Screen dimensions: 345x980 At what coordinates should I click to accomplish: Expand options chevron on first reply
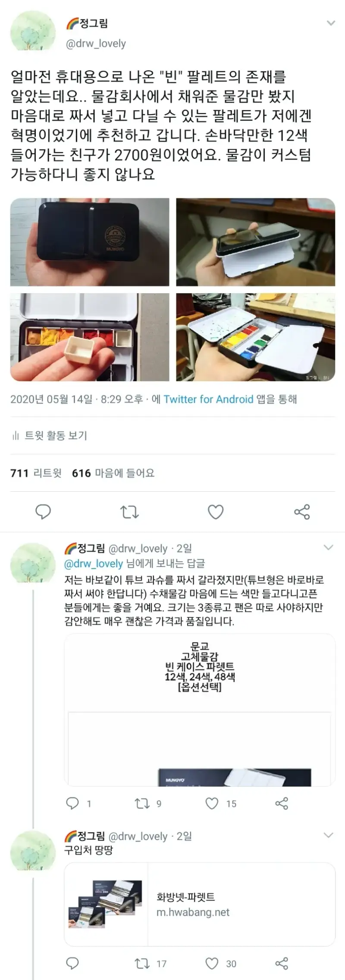point(329,547)
